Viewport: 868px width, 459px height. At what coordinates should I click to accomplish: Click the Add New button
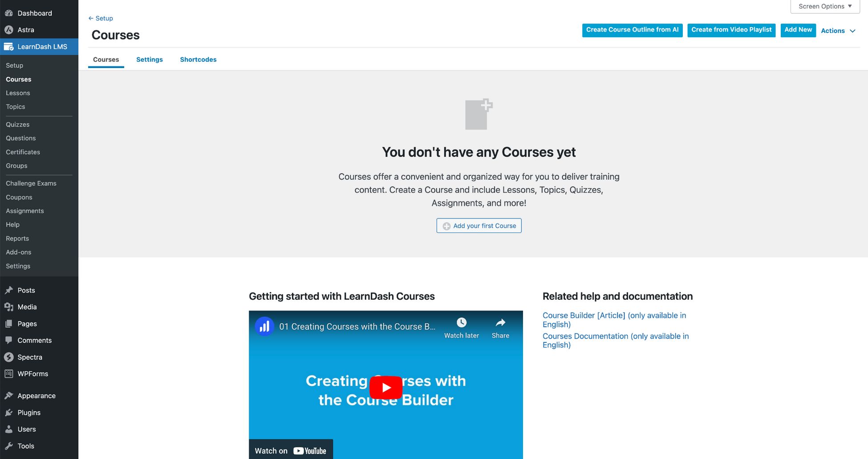pyautogui.click(x=798, y=30)
